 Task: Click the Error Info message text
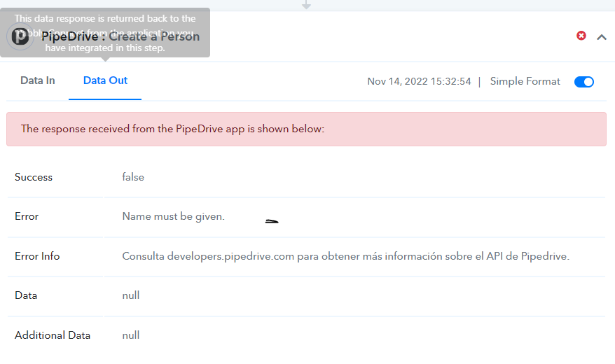[x=345, y=256]
